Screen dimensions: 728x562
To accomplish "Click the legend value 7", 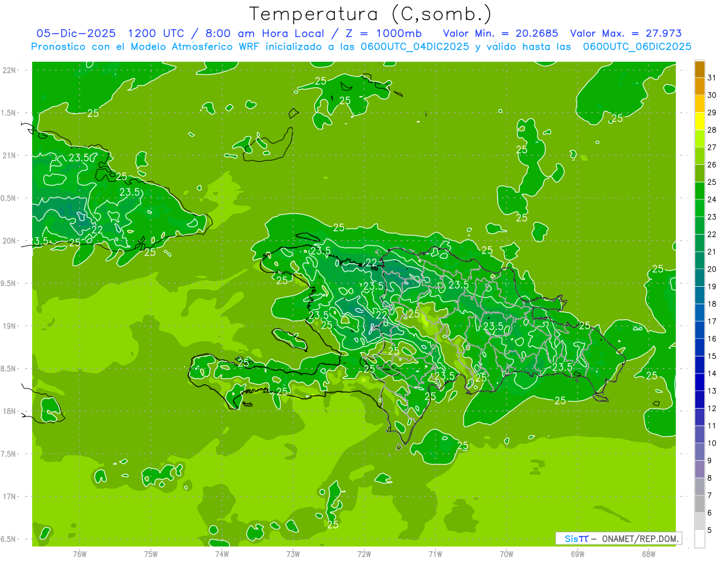I will pyautogui.click(x=710, y=496).
